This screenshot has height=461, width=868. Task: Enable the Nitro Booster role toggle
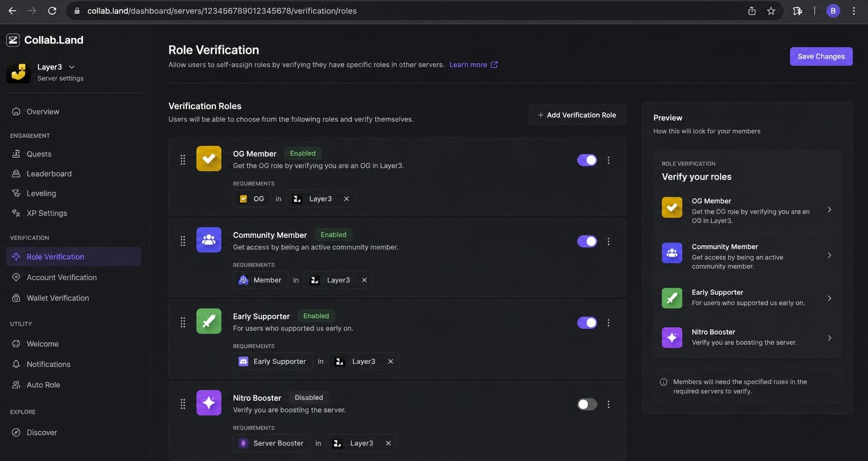(x=587, y=405)
